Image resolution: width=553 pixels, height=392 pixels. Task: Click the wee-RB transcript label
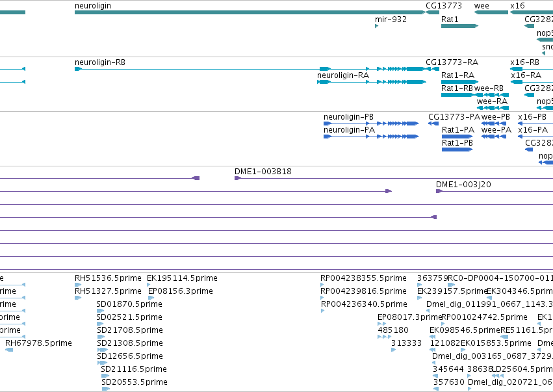pos(489,88)
